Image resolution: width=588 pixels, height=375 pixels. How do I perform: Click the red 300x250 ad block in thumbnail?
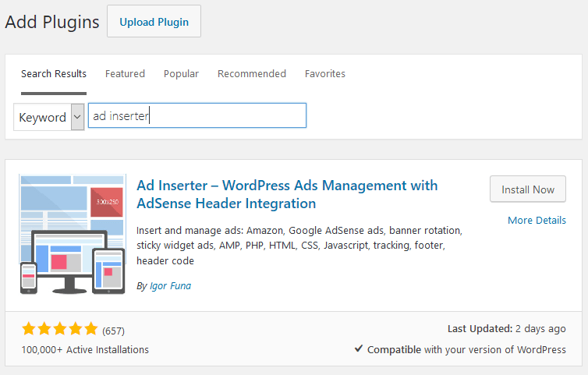106,201
